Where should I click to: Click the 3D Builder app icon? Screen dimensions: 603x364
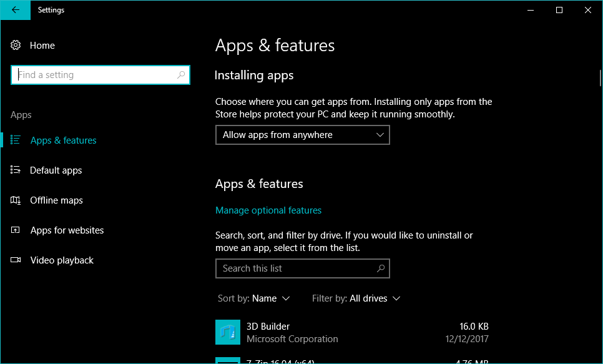(x=228, y=332)
